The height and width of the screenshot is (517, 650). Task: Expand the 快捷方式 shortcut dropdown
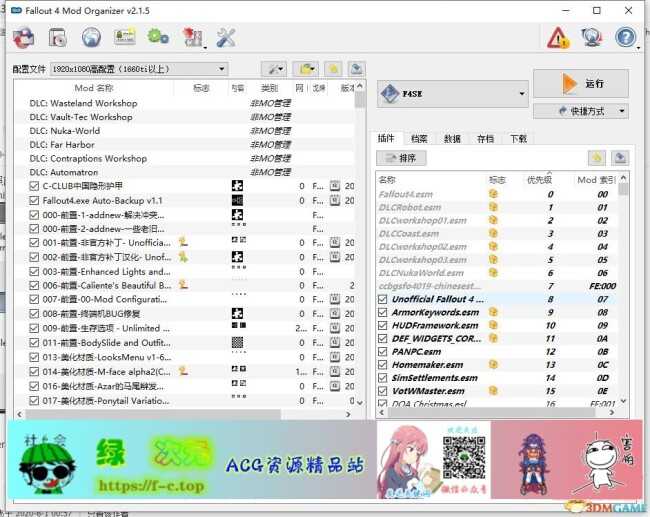click(x=580, y=111)
